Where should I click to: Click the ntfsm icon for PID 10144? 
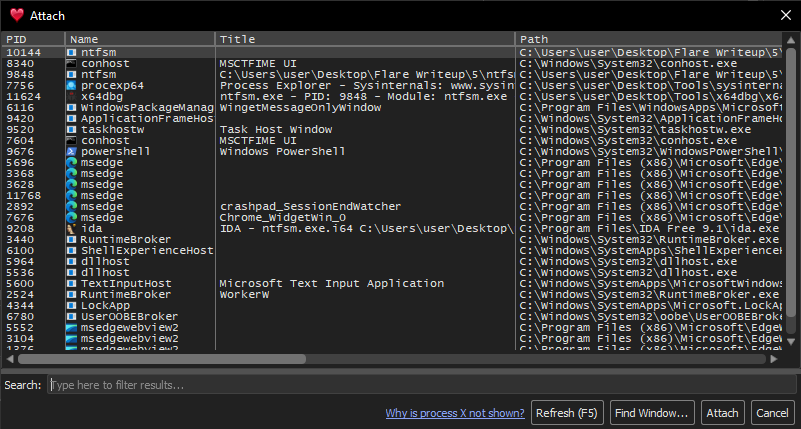pos(72,52)
